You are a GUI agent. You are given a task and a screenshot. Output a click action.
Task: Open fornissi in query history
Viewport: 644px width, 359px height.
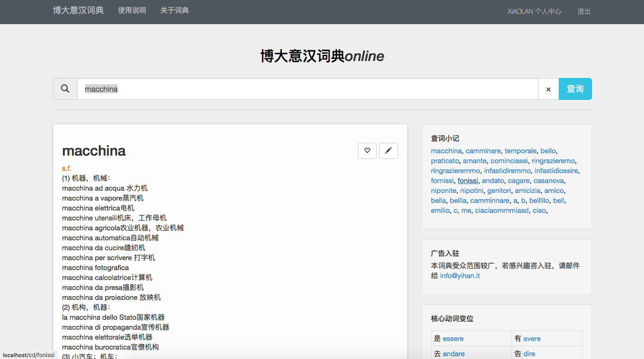point(442,181)
